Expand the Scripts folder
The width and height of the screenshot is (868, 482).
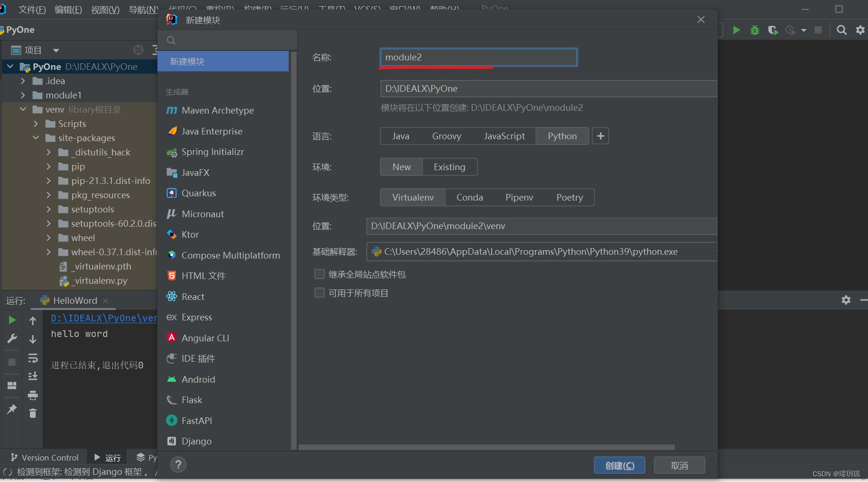[36, 124]
